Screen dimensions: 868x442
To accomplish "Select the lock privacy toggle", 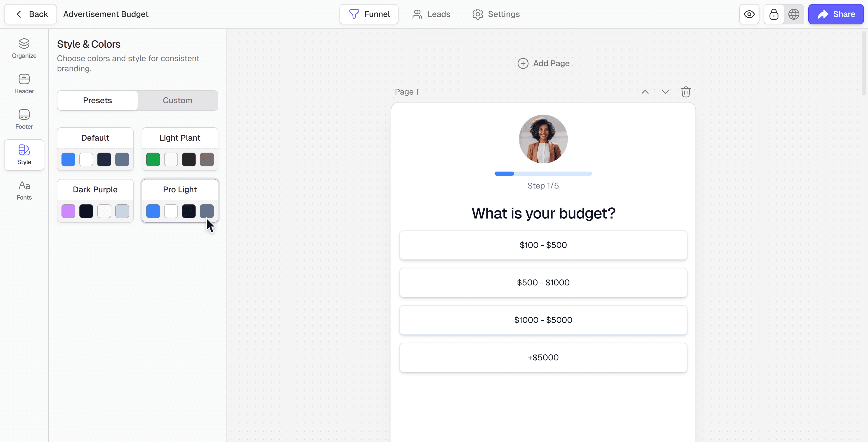I will [x=774, y=14].
